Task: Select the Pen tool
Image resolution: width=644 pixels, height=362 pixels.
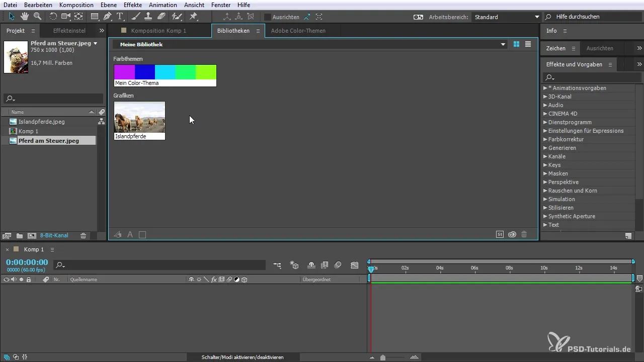Action: tap(107, 17)
